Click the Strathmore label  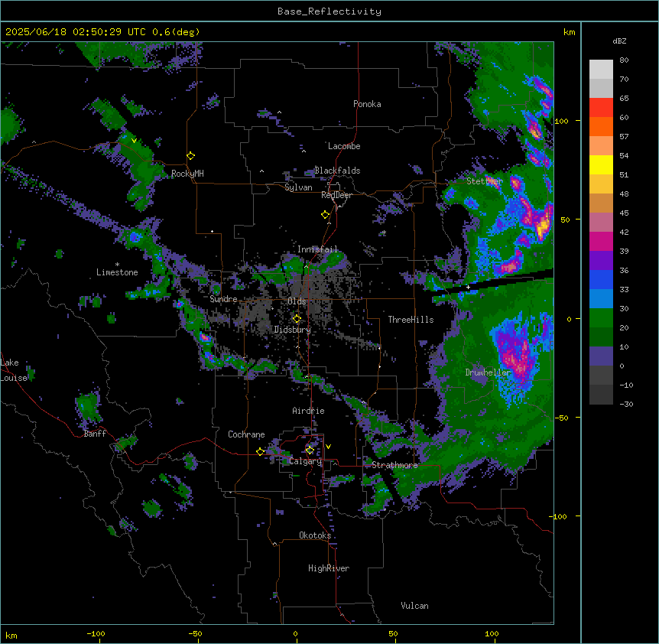click(394, 465)
